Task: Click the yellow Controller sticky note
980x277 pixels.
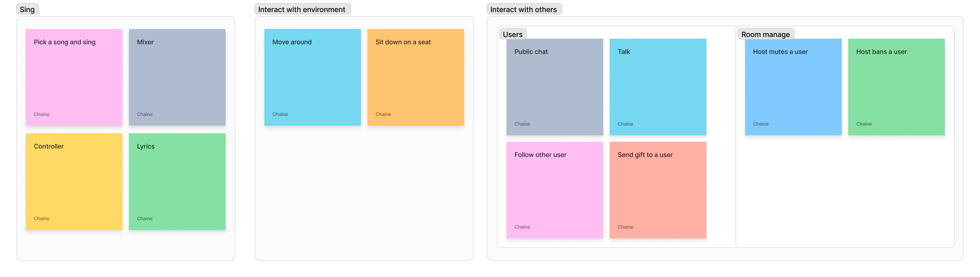Action: click(x=74, y=181)
